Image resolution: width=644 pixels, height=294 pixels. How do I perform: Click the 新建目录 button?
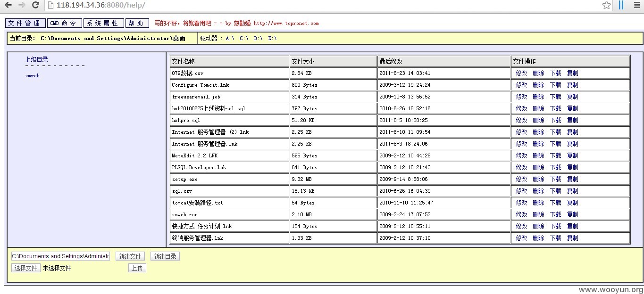165,256
